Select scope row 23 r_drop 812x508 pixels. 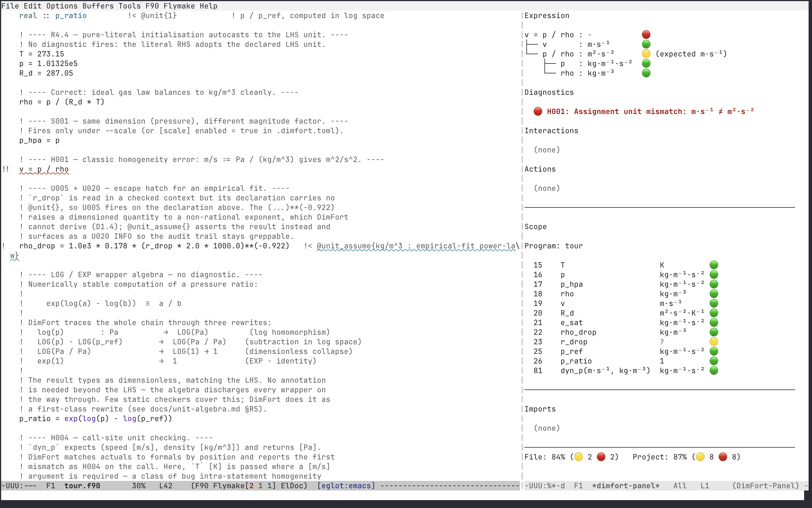pyautogui.click(x=626, y=342)
